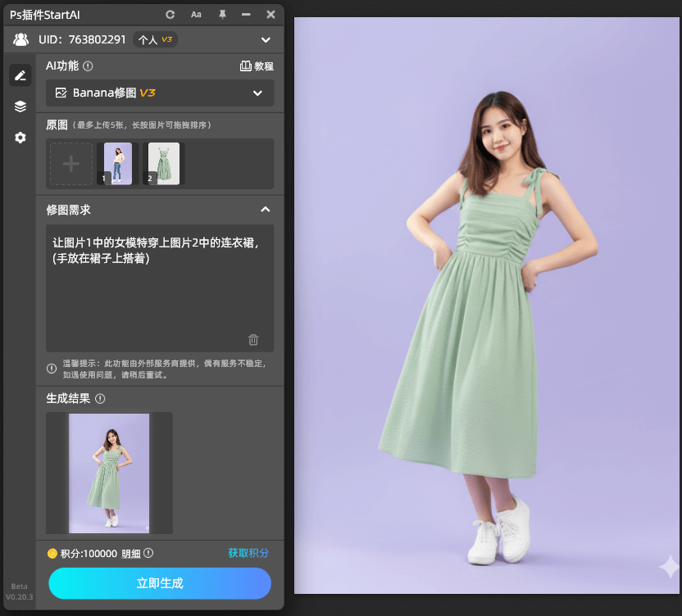This screenshot has height=616, width=682.
Task: Select the green dress thumbnail 2
Action: point(163,164)
